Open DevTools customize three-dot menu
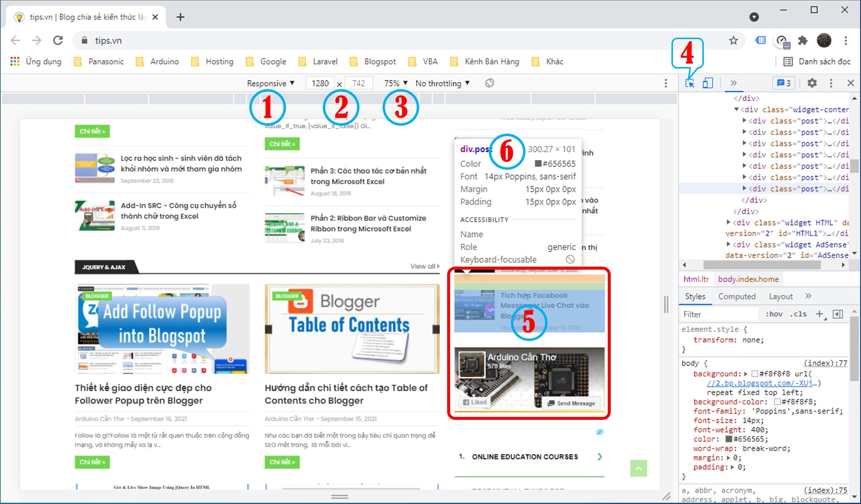 coord(831,83)
